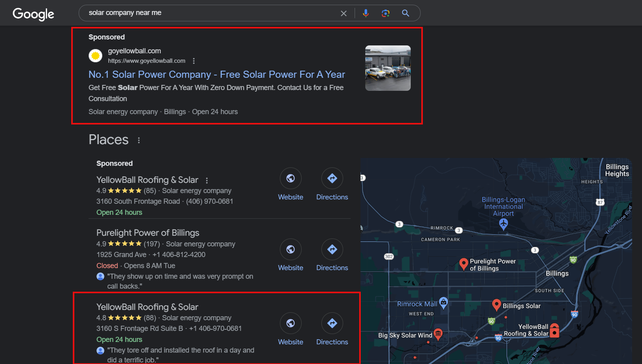642x364 pixels.
Task: Get directions to YellowBall at Frontage Rd Suite B
Action: click(332, 329)
